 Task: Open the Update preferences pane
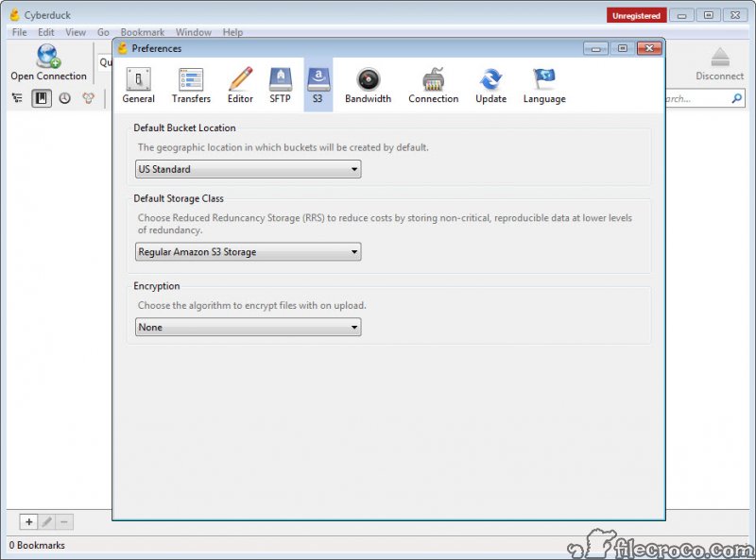click(490, 85)
